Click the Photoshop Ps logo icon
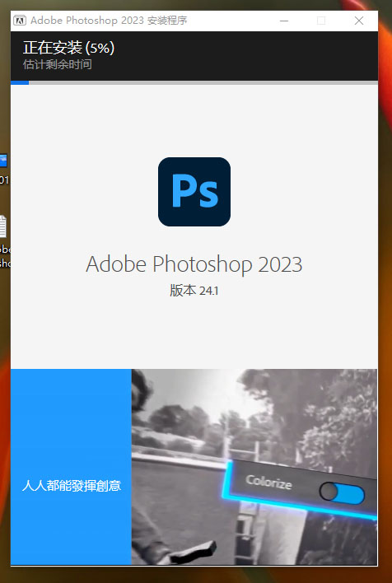This screenshot has height=583, width=392. pos(194,192)
